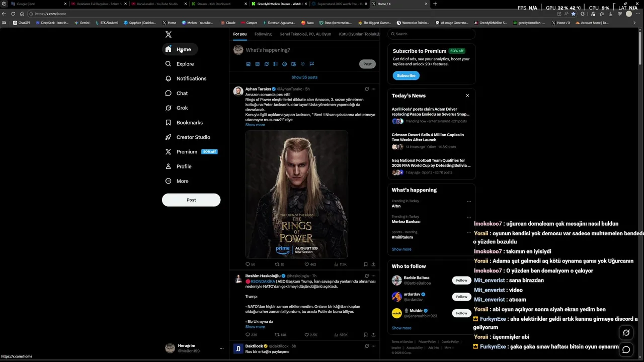
Task: Schedule the post with calendar icon
Action: coord(293,64)
